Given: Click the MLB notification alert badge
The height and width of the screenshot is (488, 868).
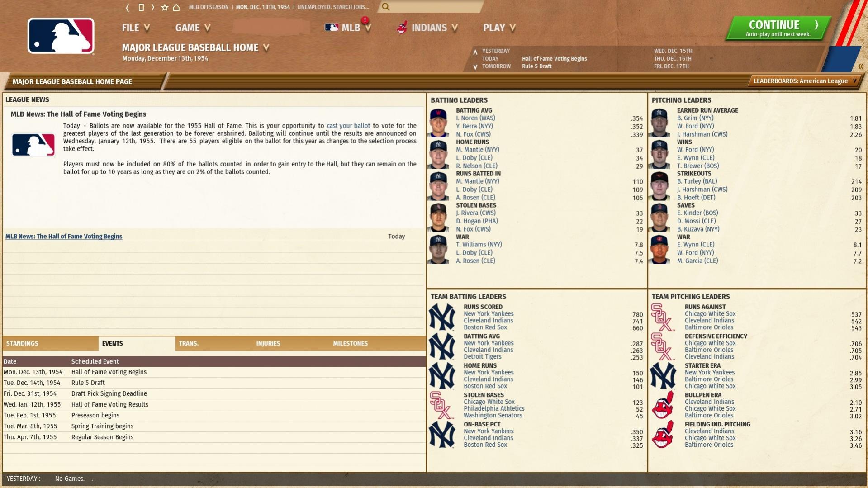Looking at the screenshot, I should pos(365,20).
